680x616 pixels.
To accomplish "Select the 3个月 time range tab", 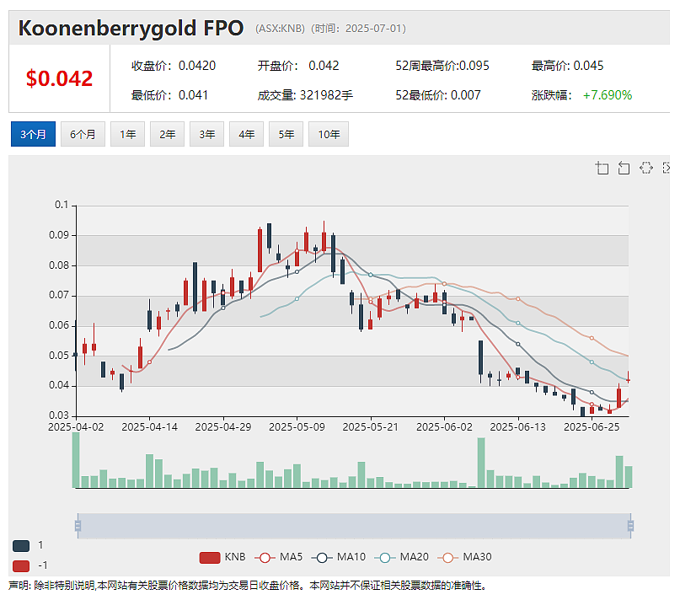I will tap(33, 134).
